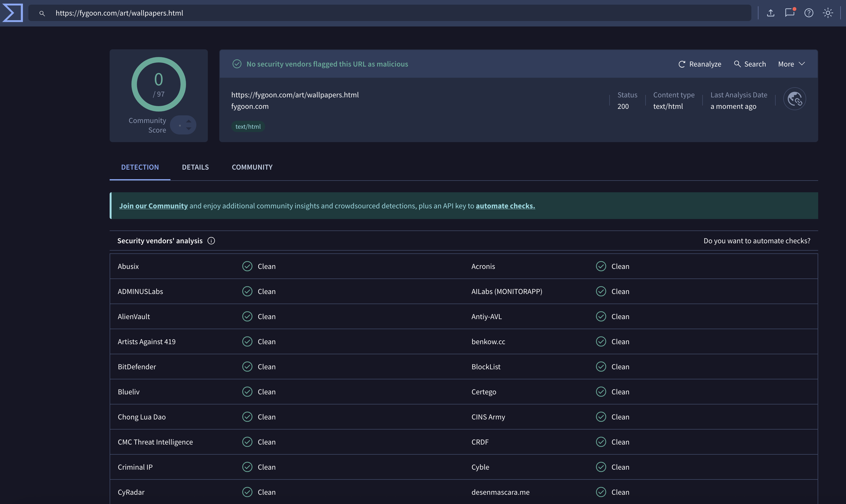Click Cyble clean check icon

coord(601,467)
